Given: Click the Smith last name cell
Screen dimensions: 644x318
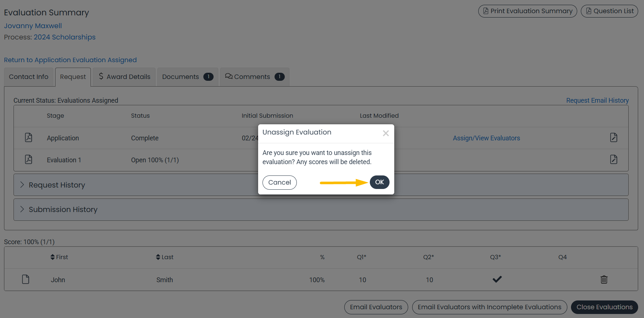Looking at the screenshot, I should click(165, 280).
